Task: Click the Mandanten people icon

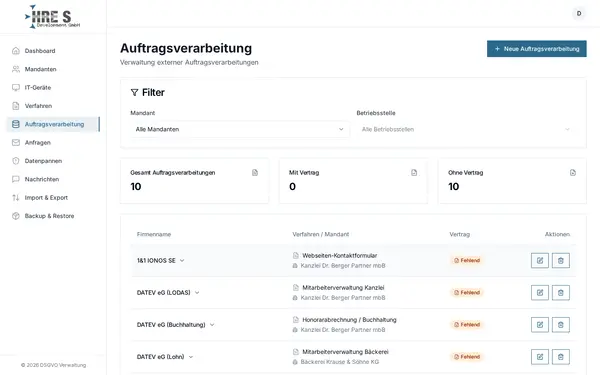Action: click(x=16, y=69)
